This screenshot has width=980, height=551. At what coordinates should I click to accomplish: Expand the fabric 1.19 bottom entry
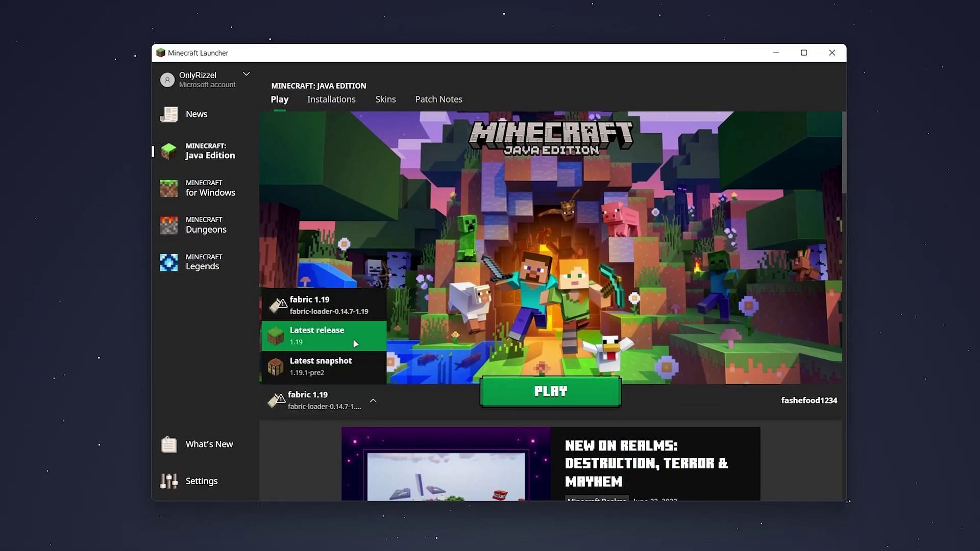click(374, 399)
